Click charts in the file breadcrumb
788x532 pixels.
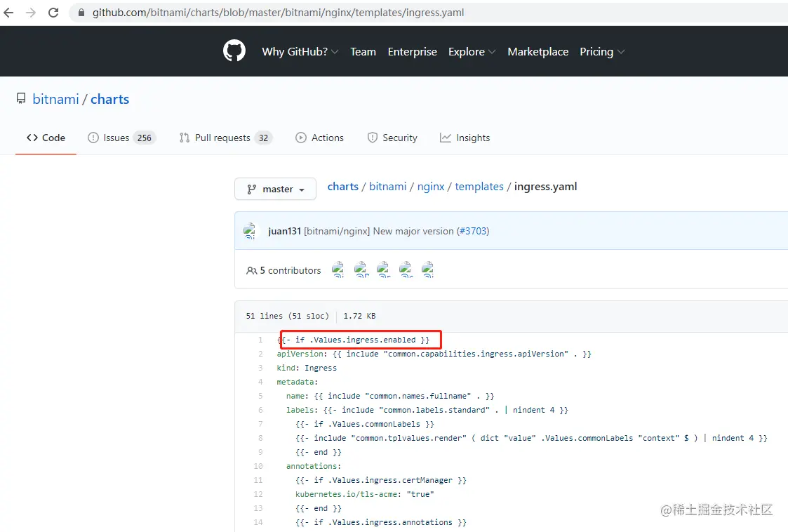[342, 187]
